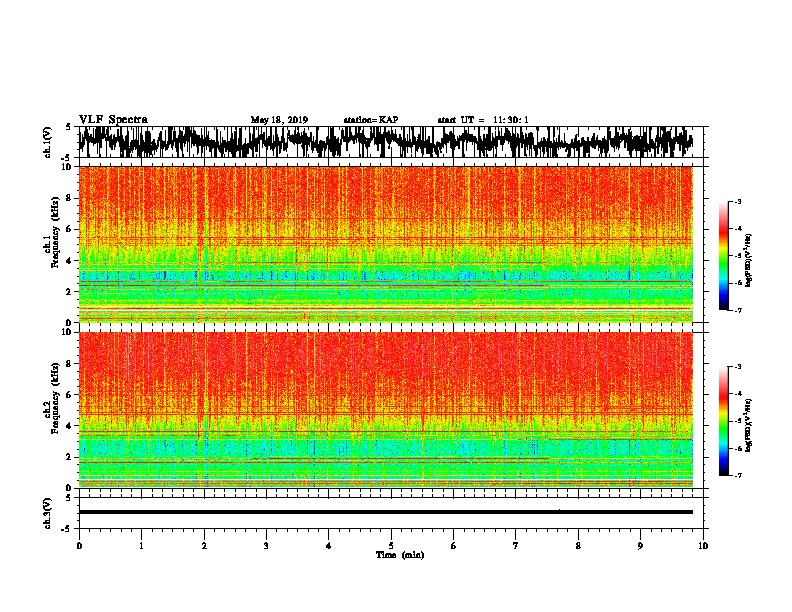Click the flat ch.3(V) waveform trace
Viewport: 792px width, 612px height.
coord(386,512)
